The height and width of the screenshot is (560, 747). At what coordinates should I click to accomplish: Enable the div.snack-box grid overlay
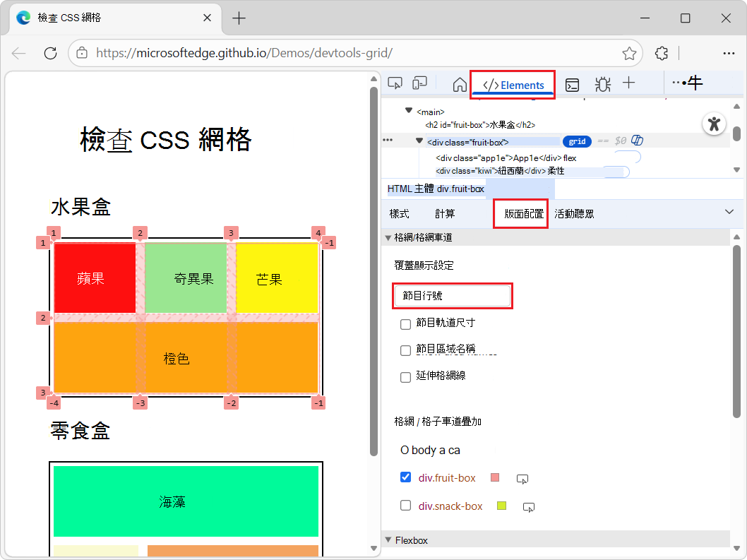405,505
